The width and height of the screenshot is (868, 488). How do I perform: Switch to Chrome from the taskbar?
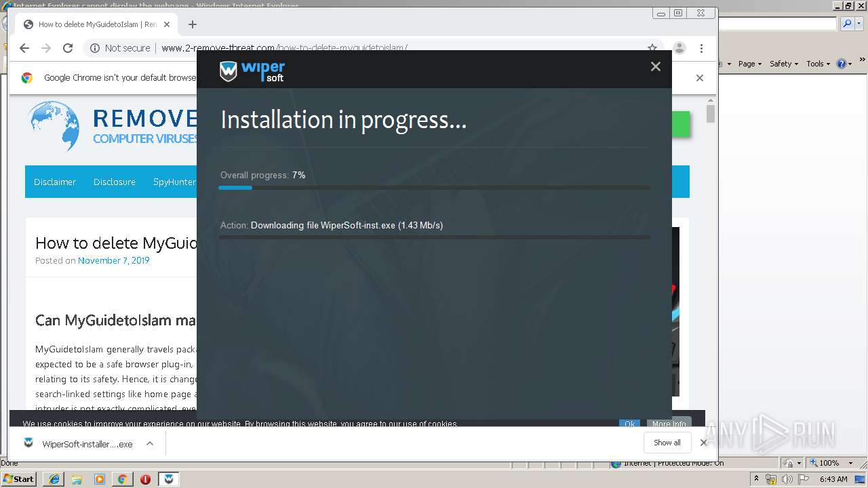pyautogui.click(x=122, y=479)
